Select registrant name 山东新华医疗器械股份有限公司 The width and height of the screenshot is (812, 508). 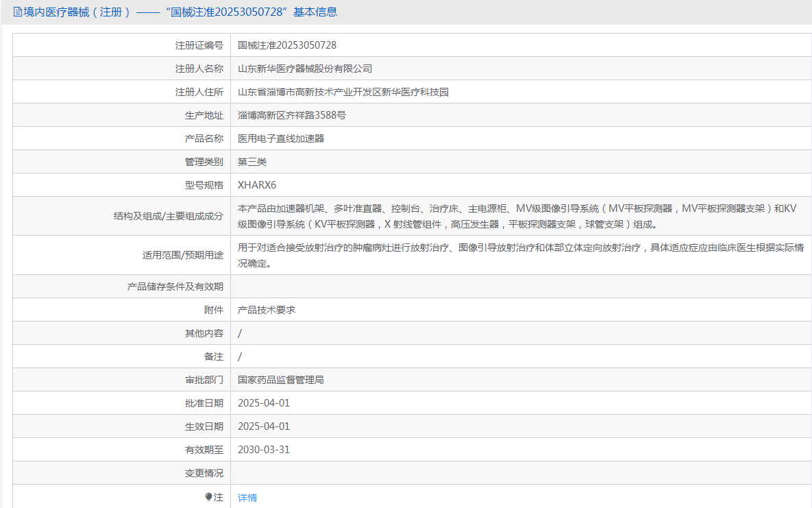pos(305,69)
